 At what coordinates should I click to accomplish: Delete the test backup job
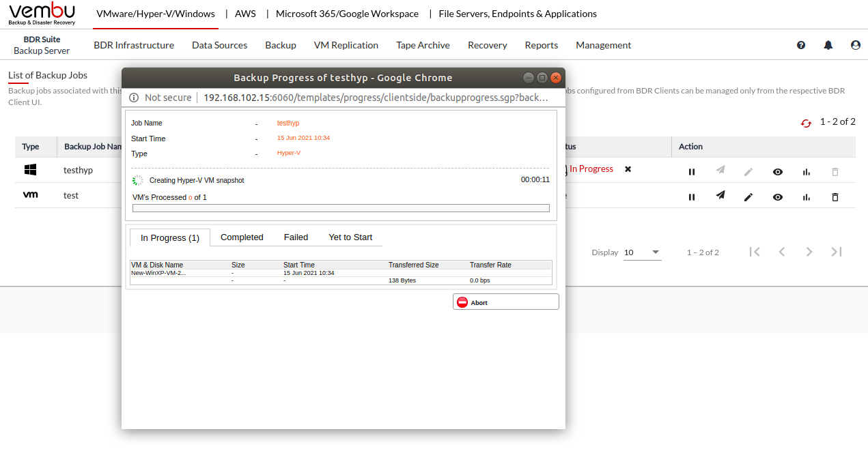835,197
